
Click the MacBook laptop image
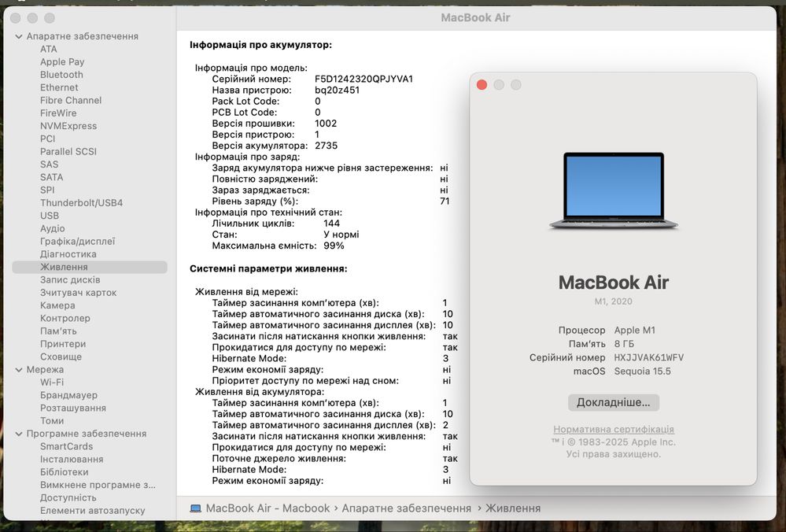pyautogui.click(x=614, y=191)
